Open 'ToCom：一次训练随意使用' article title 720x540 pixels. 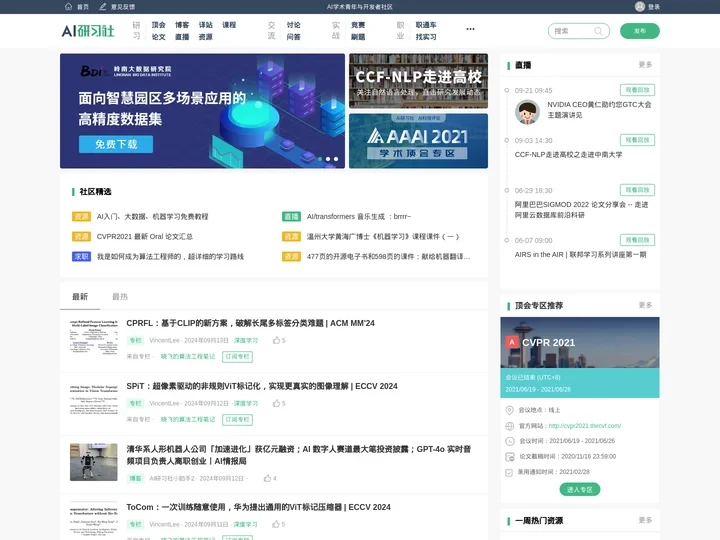[x=259, y=507]
